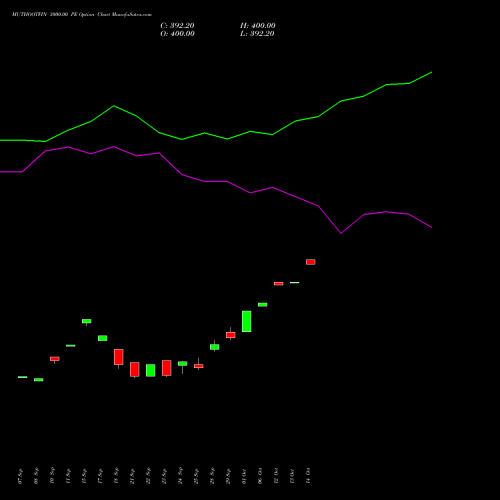Click the 07 Sep date label
The image size is (500, 500).
pyautogui.click(x=21, y=476)
